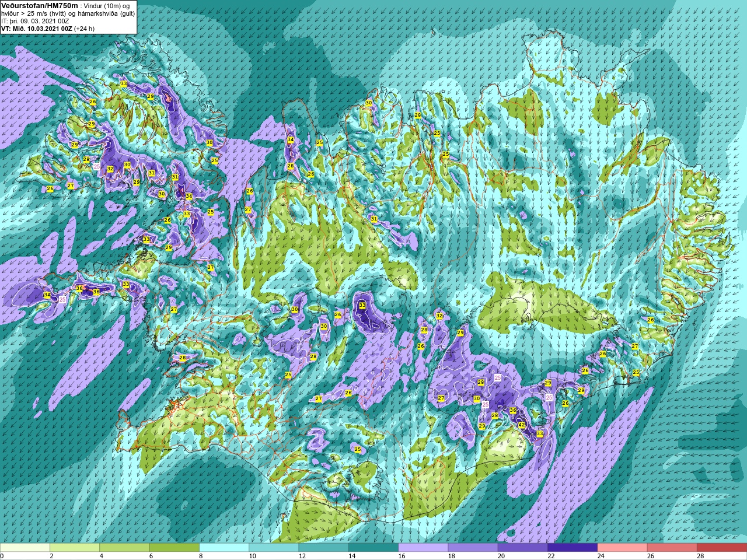Click the '(+24 h)' forecast offset text
Image resolution: width=747 pixels, height=560 pixels.
coord(84,28)
